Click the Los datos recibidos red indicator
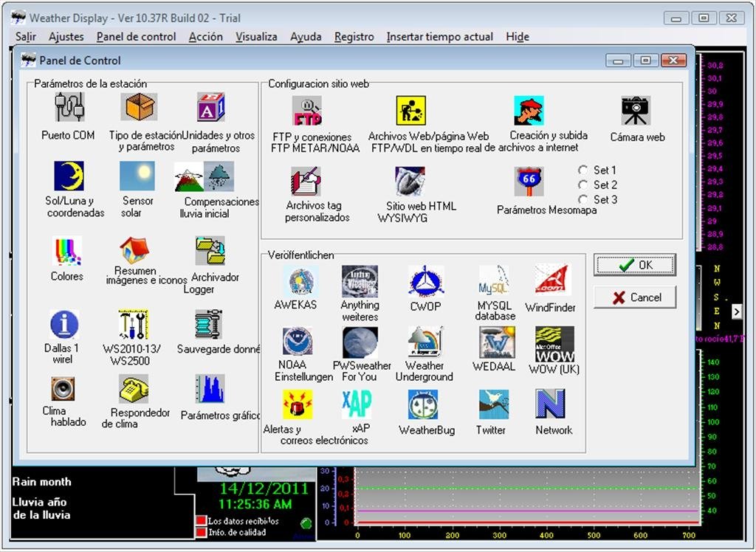 (x=201, y=521)
